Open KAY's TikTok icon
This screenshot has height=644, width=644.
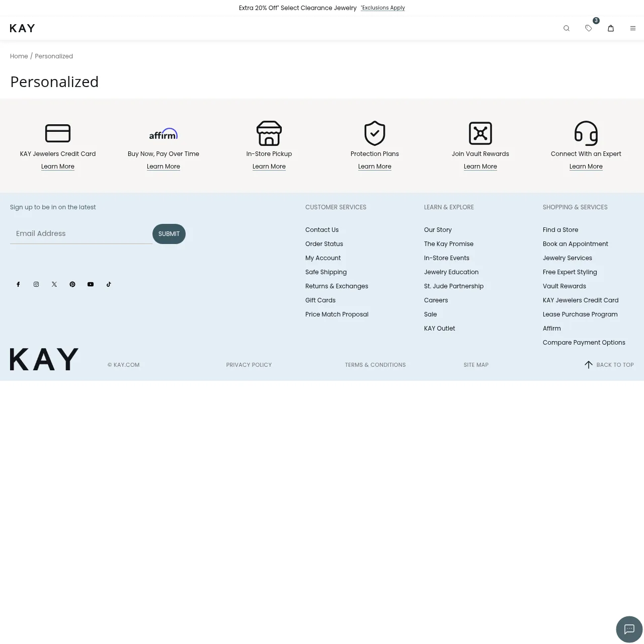point(109,284)
